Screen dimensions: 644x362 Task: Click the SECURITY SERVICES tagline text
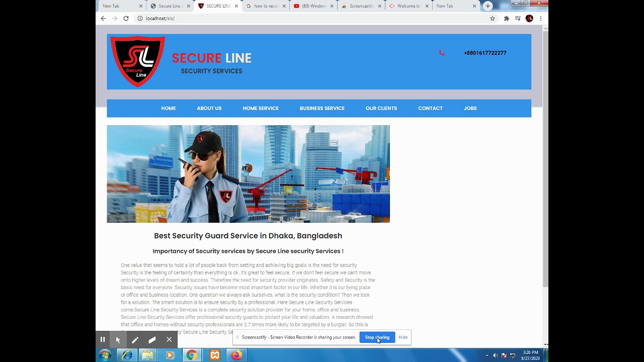[212, 71]
